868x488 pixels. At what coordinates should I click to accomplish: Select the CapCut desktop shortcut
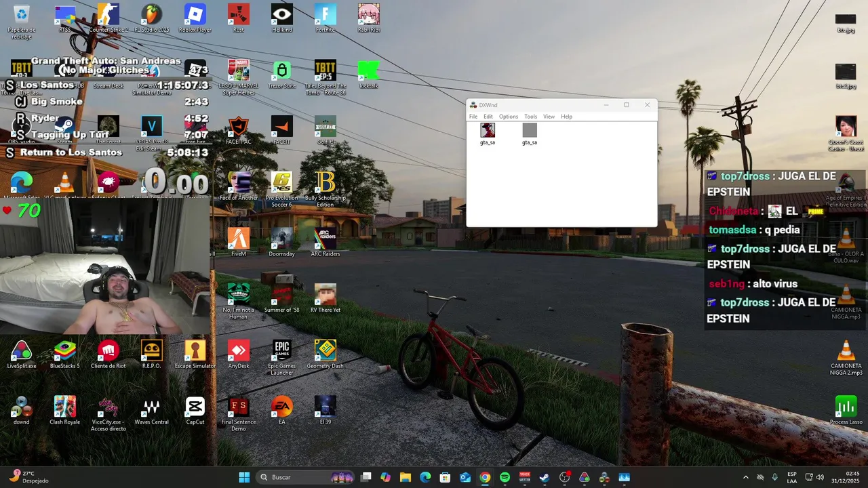click(195, 411)
